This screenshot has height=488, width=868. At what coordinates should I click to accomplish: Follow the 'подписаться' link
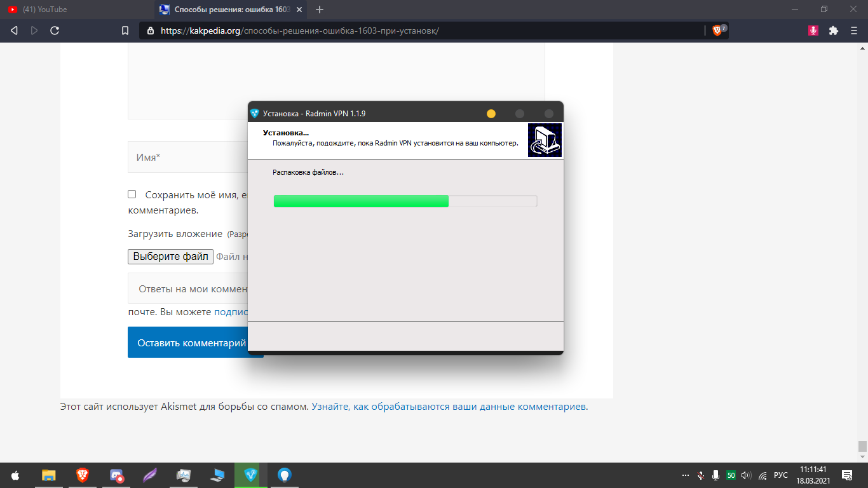tap(231, 312)
